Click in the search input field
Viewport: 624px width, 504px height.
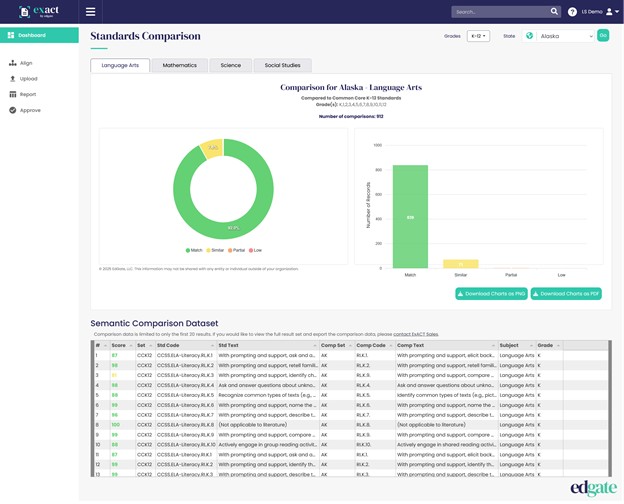(x=498, y=12)
